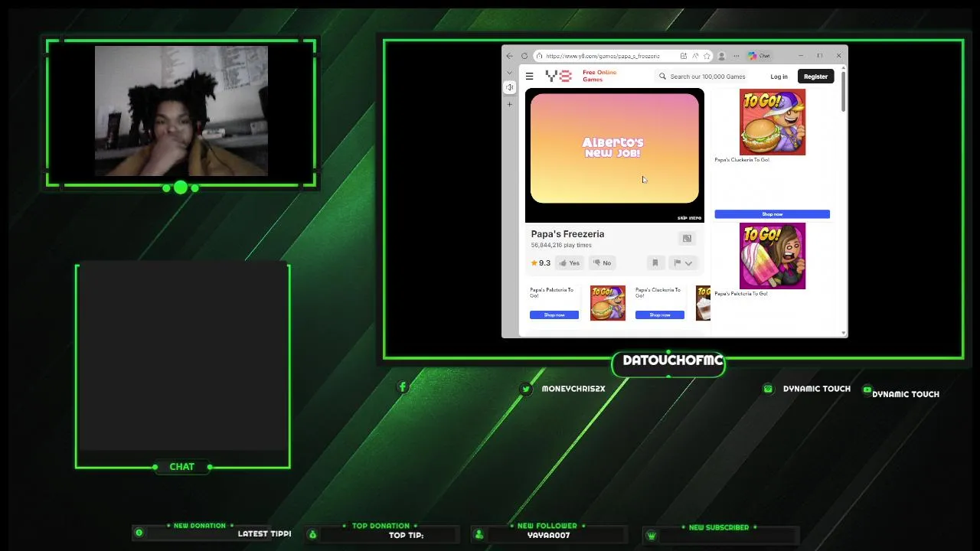Viewport: 980px width, 551px height.
Task: Click the search magnifier icon
Action: (x=662, y=77)
